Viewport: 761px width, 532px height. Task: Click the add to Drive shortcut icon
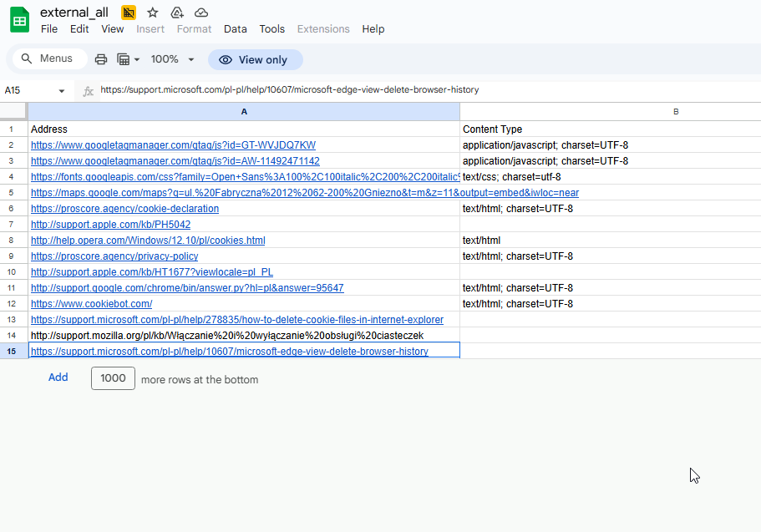pos(177,13)
